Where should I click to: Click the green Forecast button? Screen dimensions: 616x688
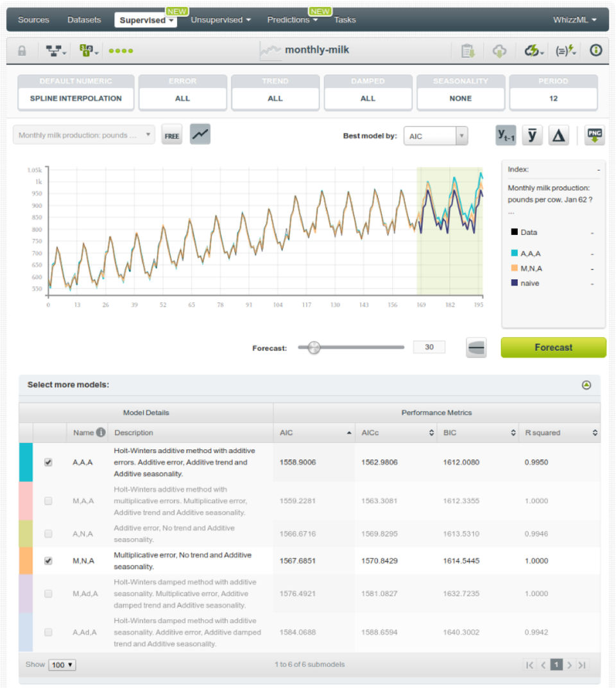pyautogui.click(x=553, y=347)
